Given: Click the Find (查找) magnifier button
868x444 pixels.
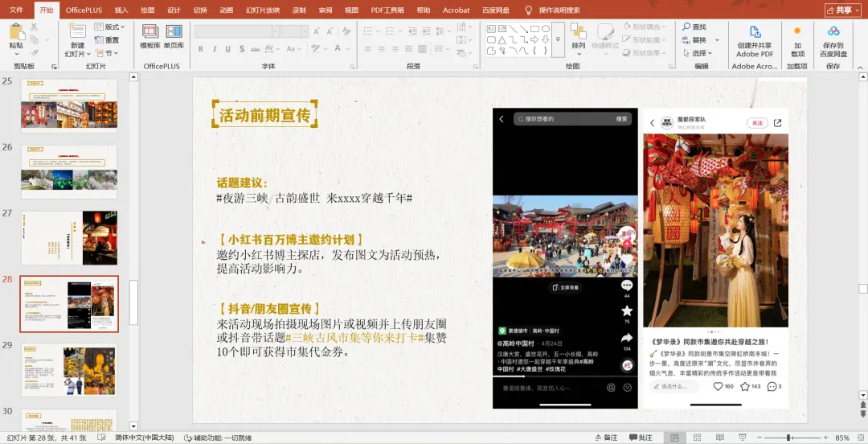Looking at the screenshot, I should pos(694,27).
